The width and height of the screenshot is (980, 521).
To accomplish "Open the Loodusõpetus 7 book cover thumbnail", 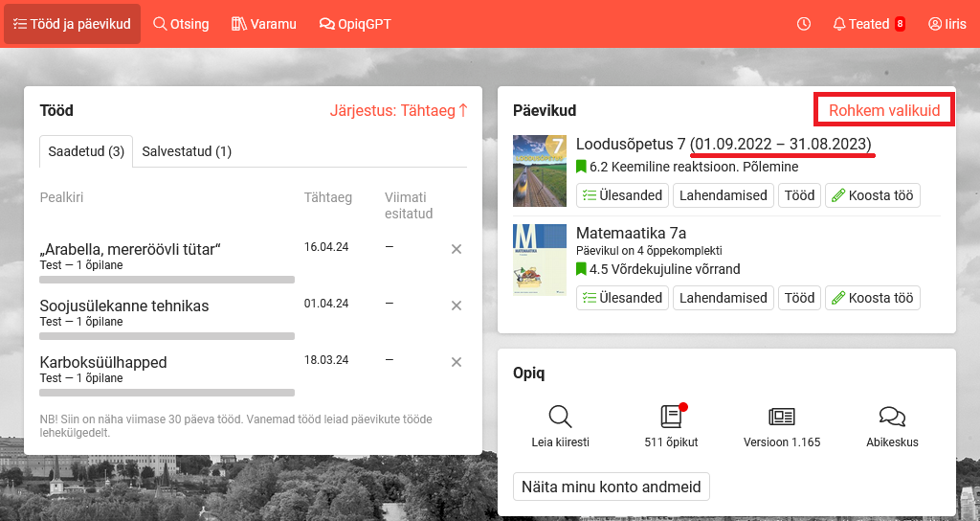I will click(x=541, y=170).
